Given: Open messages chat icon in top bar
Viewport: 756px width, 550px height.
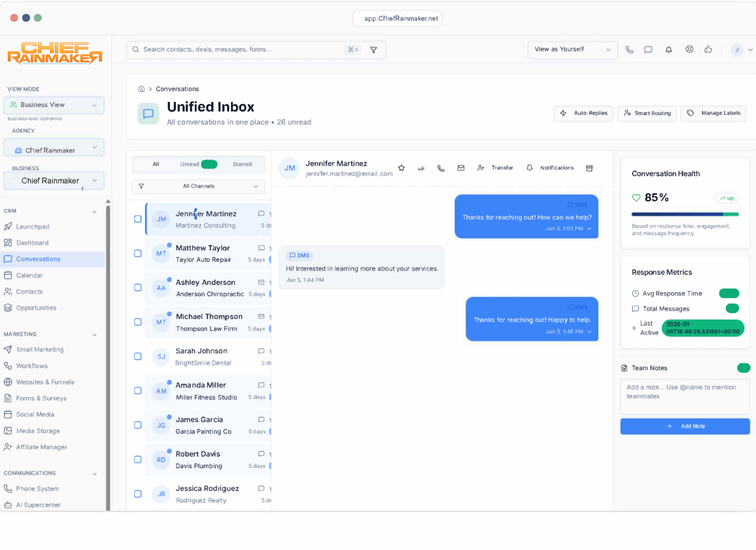Looking at the screenshot, I should click(648, 49).
